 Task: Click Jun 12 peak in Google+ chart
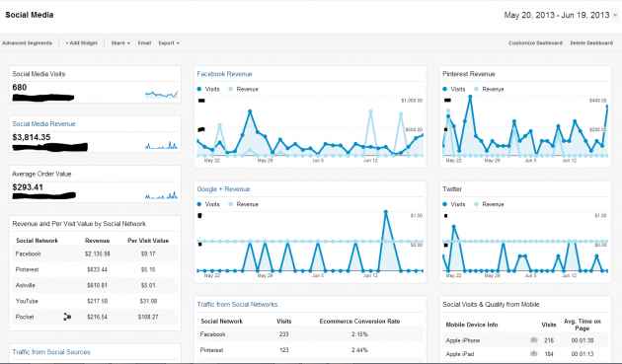coord(386,212)
